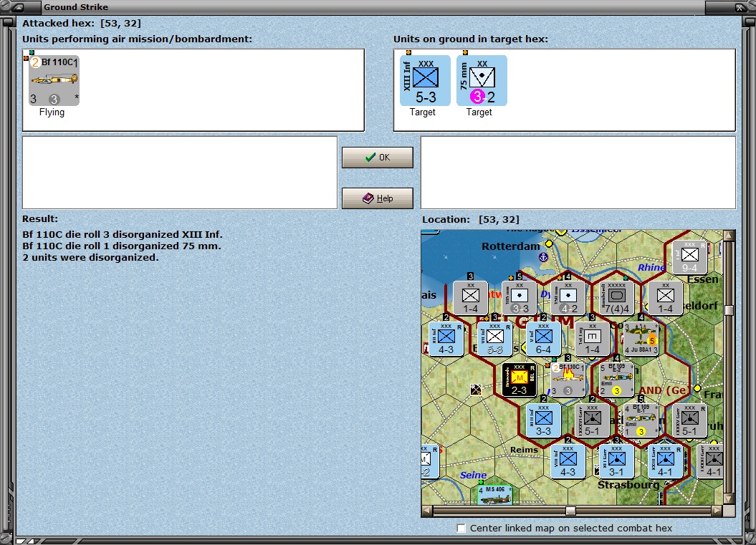
Task: Select the Ju 88A1 bomber counter
Action: coord(641,339)
